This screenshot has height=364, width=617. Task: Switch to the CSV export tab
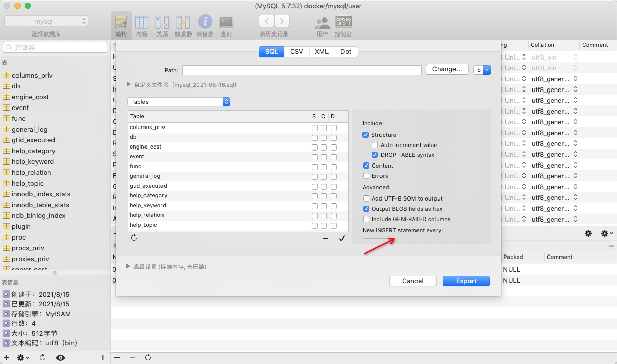pyautogui.click(x=297, y=51)
